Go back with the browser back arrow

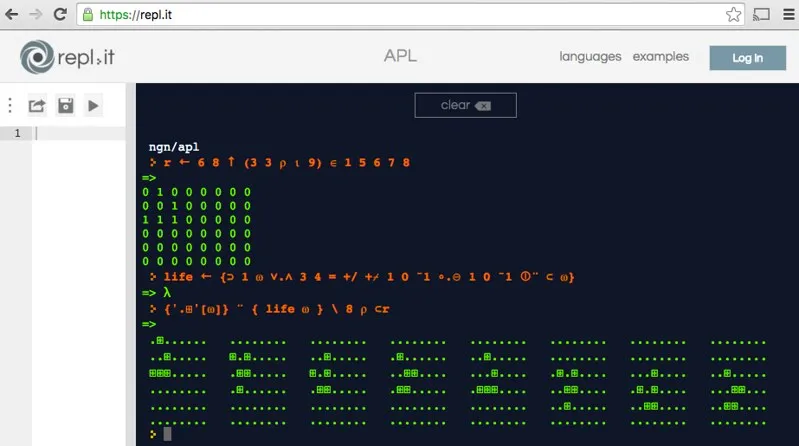[x=12, y=14]
